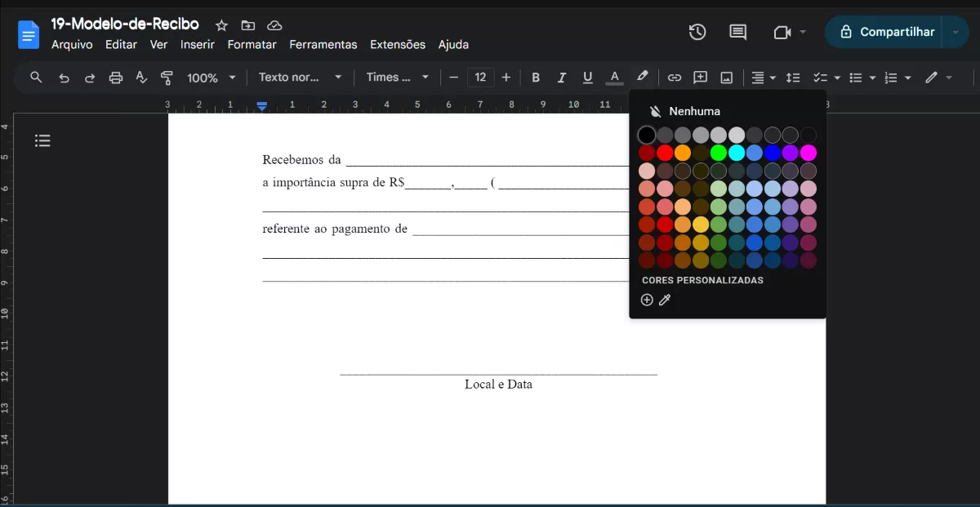Open the line spacing tool
The height and width of the screenshot is (507, 980).
pyautogui.click(x=793, y=78)
